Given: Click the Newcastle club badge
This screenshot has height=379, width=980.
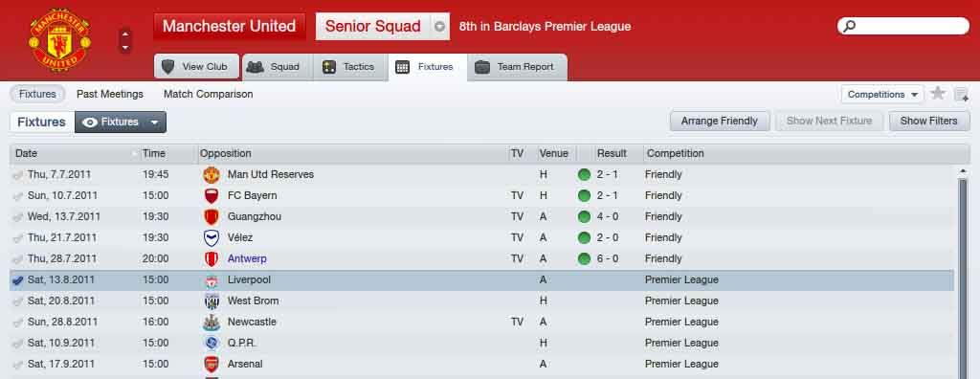Looking at the screenshot, I should point(212,323).
